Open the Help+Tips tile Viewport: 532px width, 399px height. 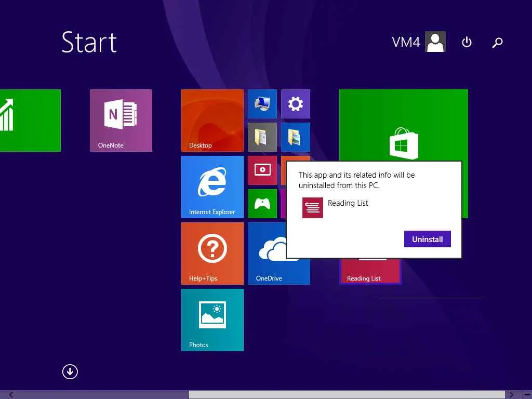pos(212,254)
